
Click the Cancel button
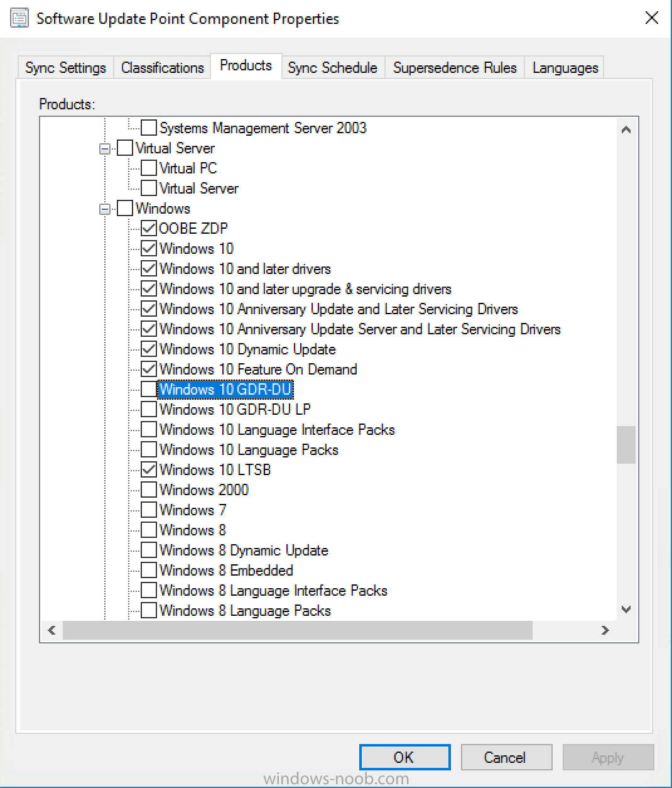pyautogui.click(x=506, y=757)
